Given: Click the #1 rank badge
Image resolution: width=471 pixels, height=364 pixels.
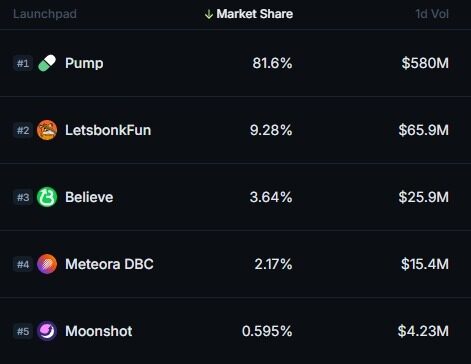Looking at the screenshot, I should click(23, 63).
